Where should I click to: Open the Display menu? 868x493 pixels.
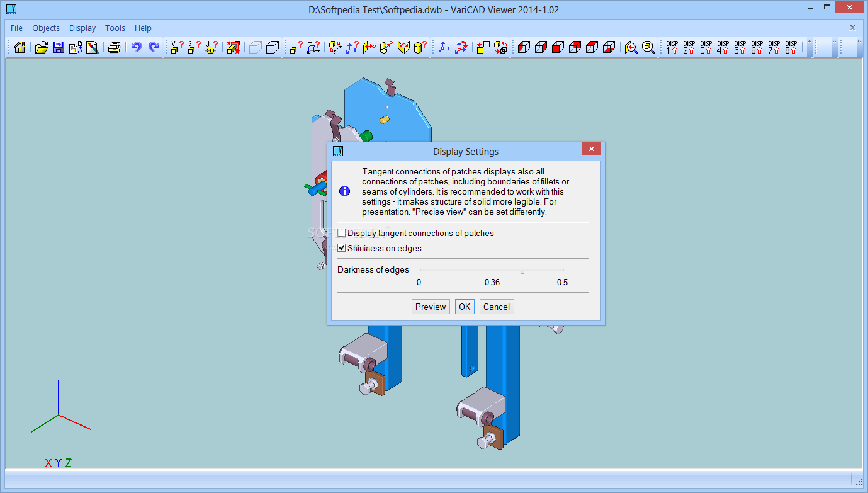82,28
